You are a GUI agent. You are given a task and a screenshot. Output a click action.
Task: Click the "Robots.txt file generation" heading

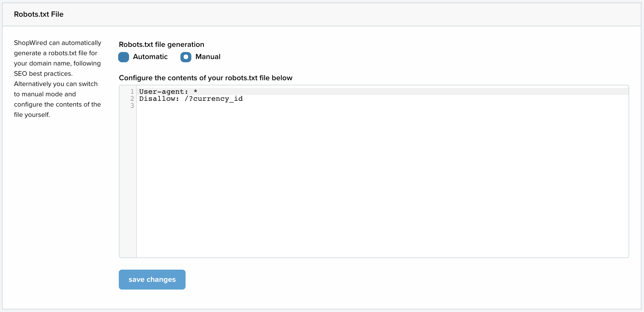tap(161, 44)
